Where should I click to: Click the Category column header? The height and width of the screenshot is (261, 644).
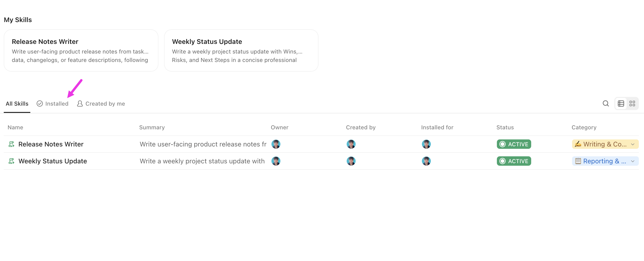coord(584,127)
